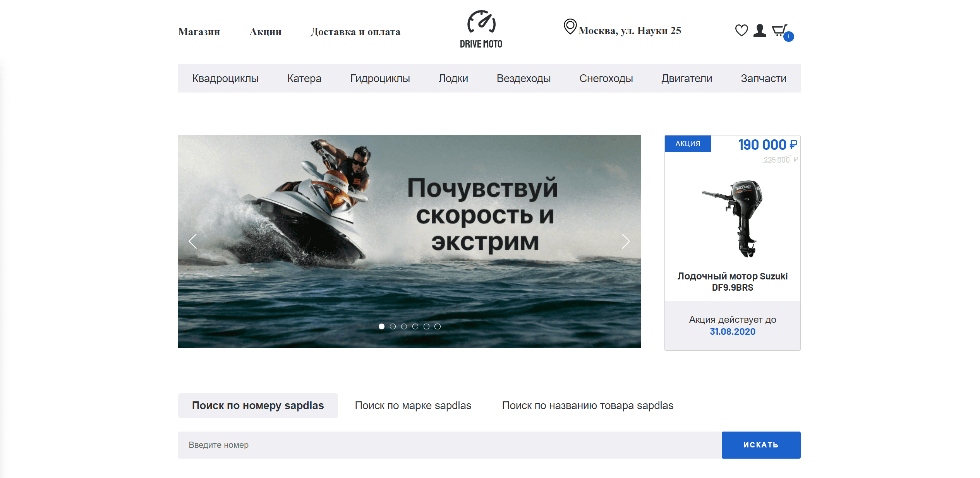Select the fourth slider pagination dot

(x=415, y=326)
